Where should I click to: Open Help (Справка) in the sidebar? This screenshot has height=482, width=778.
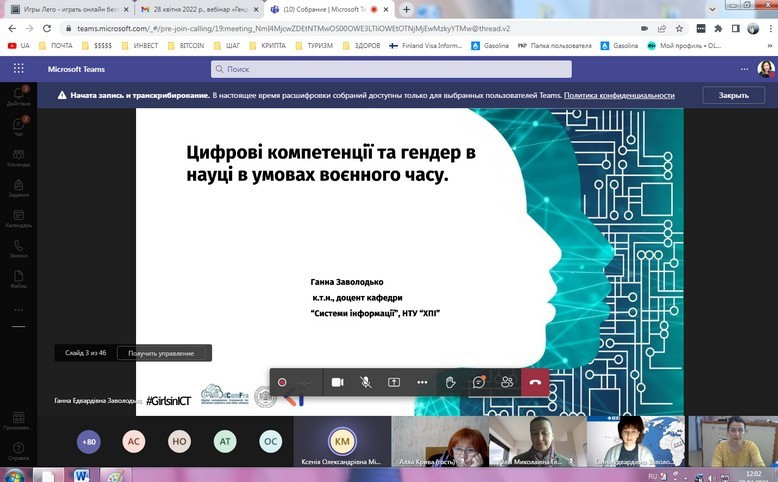[18, 451]
